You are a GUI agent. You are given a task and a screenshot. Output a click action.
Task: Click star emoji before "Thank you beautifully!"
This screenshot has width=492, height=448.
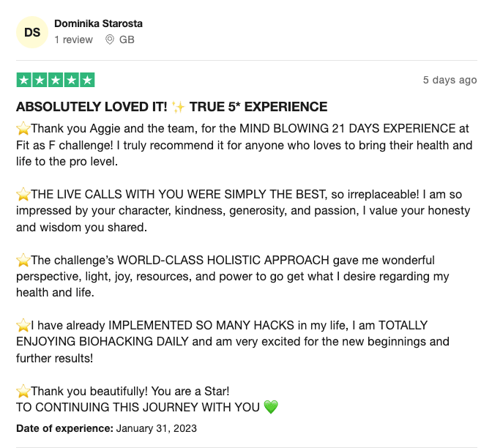[x=23, y=391]
